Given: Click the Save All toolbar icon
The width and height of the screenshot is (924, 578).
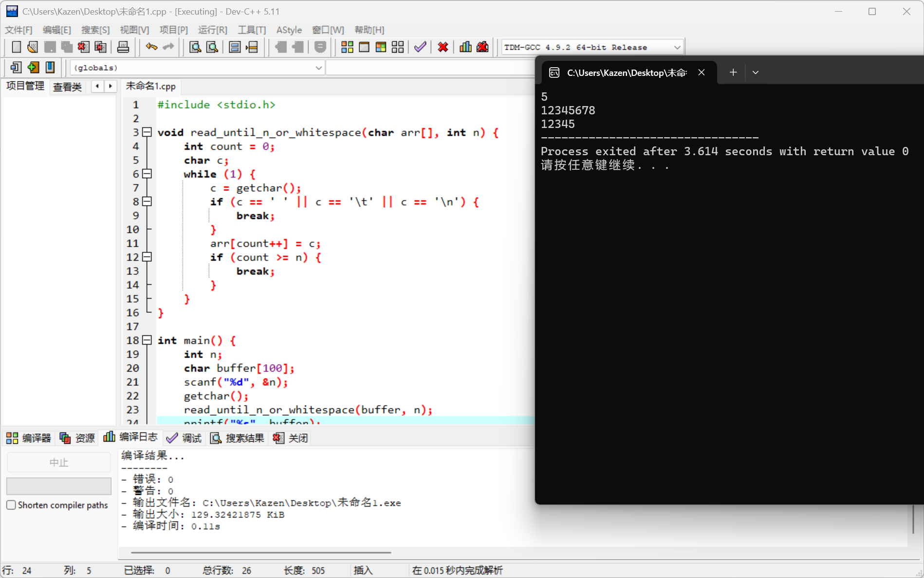Looking at the screenshot, I should coord(67,47).
